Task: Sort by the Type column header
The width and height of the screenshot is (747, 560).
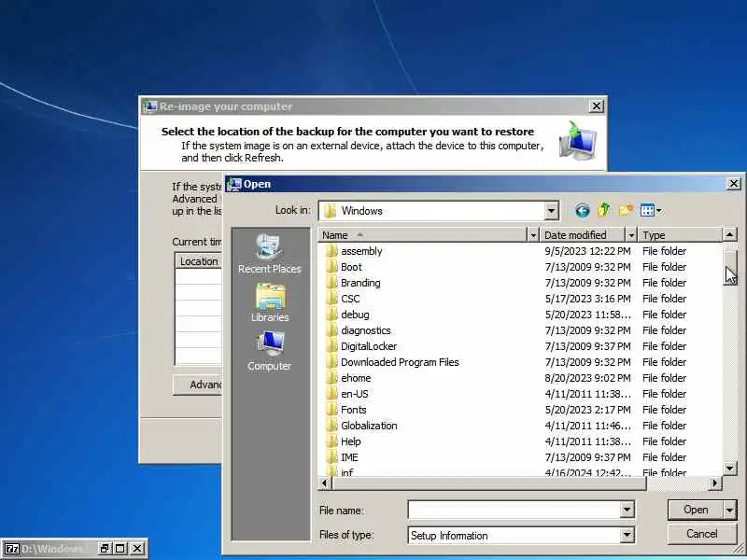Action: click(681, 235)
